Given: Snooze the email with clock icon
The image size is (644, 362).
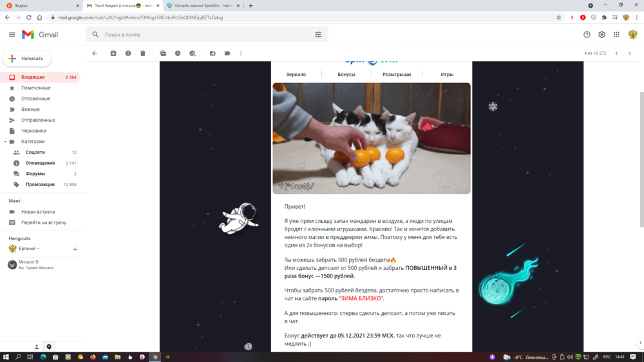Looking at the screenshot, I should [178, 53].
